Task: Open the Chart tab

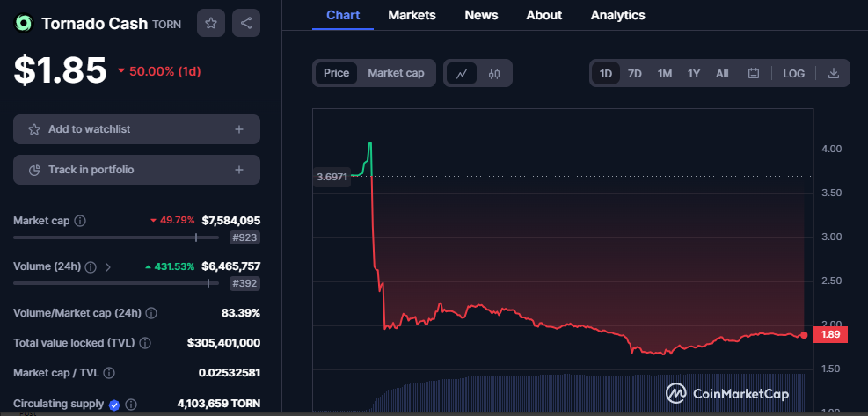Action: (343, 15)
